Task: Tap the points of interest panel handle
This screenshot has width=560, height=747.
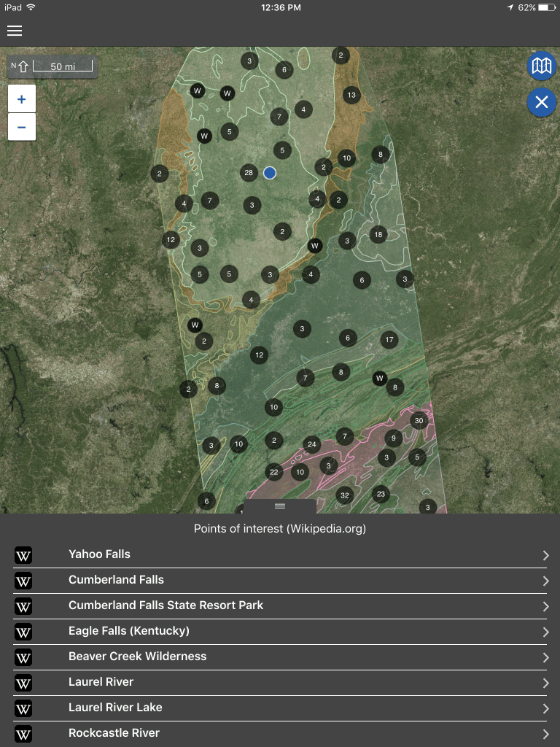Action: [x=280, y=506]
